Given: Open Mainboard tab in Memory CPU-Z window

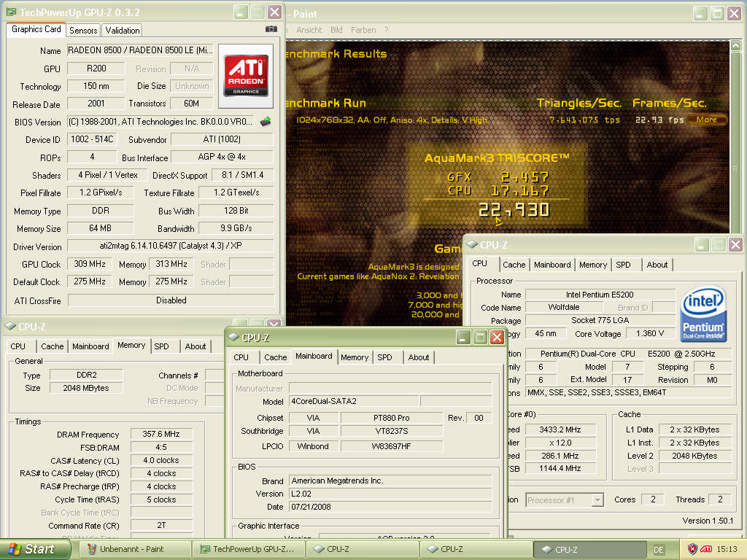Looking at the screenshot, I should (x=90, y=346).
